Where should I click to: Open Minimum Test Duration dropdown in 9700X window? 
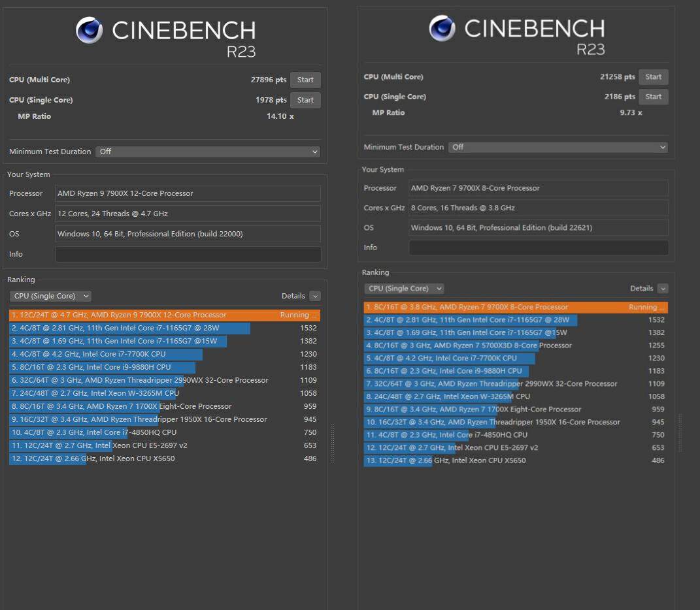pyautogui.click(x=558, y=147)
